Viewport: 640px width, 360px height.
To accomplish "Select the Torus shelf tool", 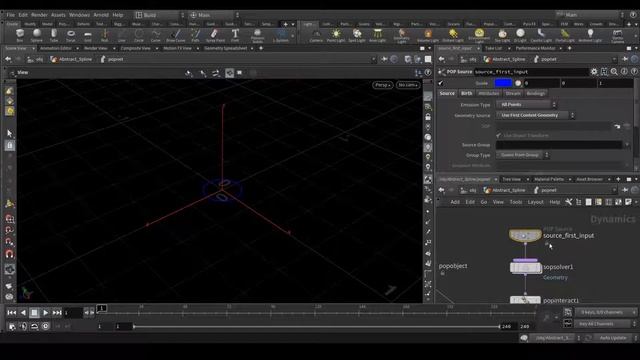I will coord(71,35).
